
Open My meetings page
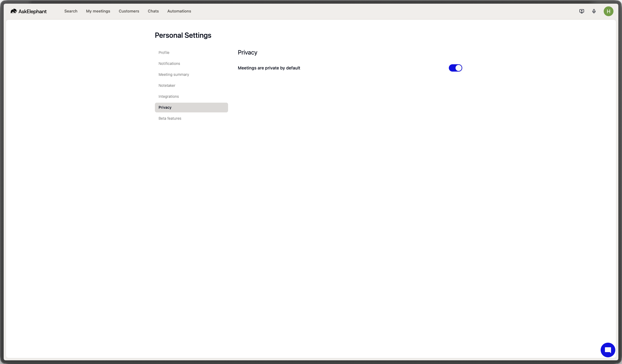(x=98, y=11)
